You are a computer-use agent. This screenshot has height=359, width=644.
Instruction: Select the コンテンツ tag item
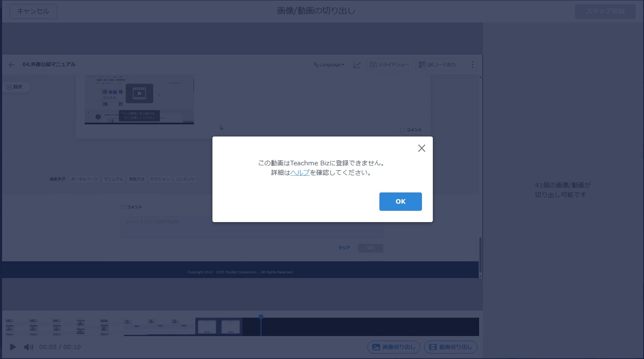click(x=185, y=179)
